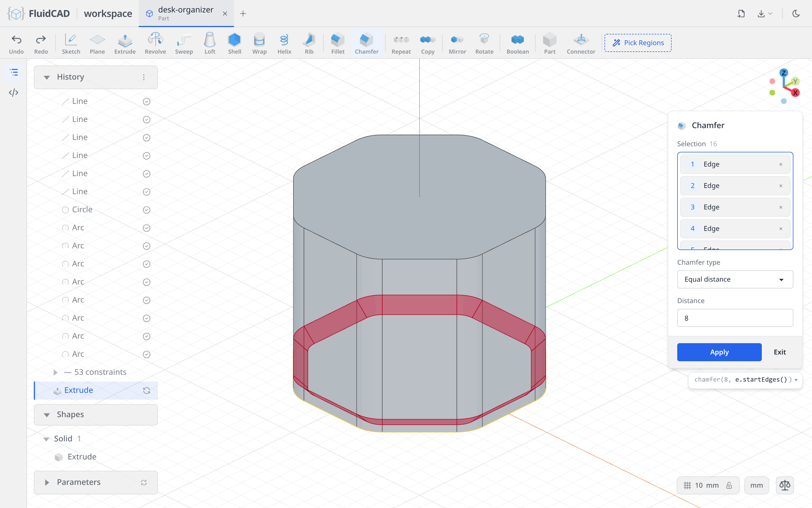Toggle dark mode moon icon
The image size is (812, 508).
796,14
